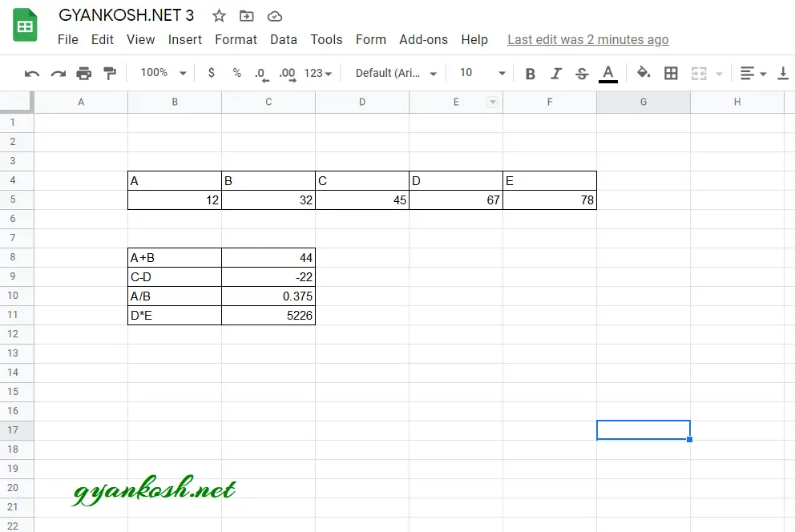Select the A/B label cell

coord(175,296)
